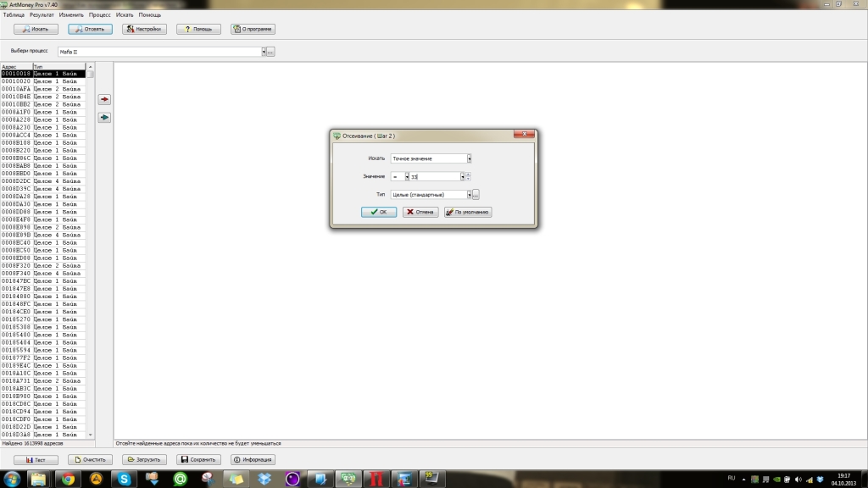
Task: Open the Изменить menu
Action: [x=71, y=15]
